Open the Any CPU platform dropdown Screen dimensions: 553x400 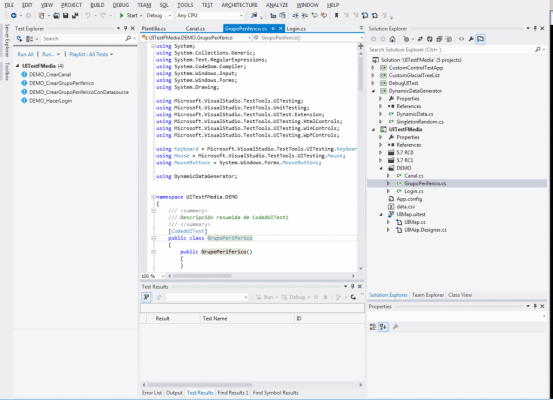point(241,16)
